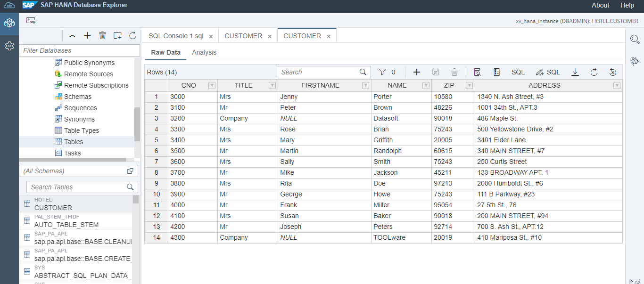
Task: Open view row details icon
Action: point(477,72)
